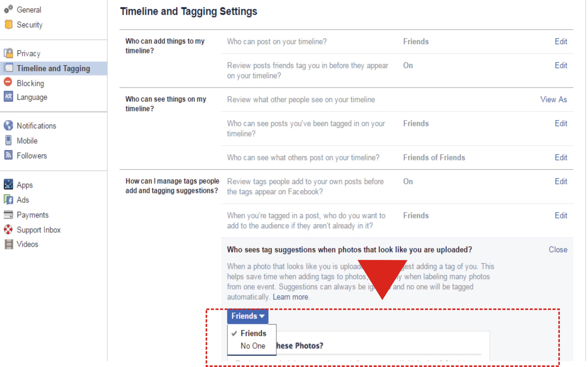This screenshot has height=367, width=588.
Task: Open General settings gear icon
Action: click(8, 9)
